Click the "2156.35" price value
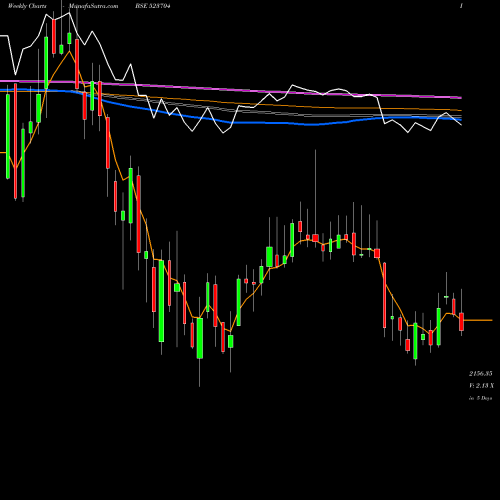500x500 pixels. 481,373
